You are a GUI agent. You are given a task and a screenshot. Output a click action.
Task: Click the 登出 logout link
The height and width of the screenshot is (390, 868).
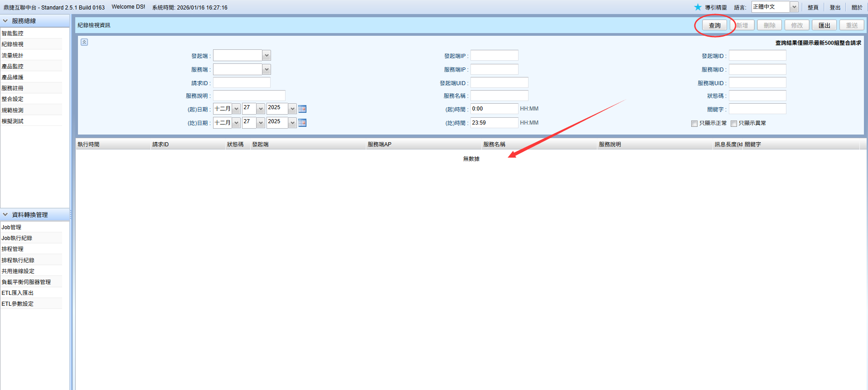click(x=835, y=7)
